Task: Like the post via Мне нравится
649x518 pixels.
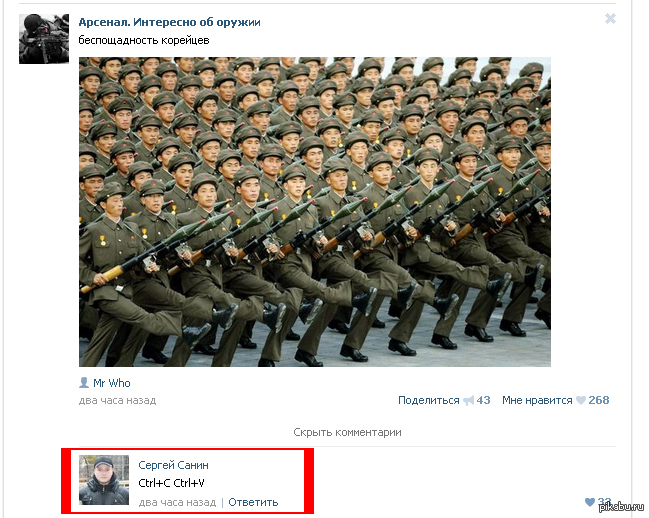Action: point(537,400)
